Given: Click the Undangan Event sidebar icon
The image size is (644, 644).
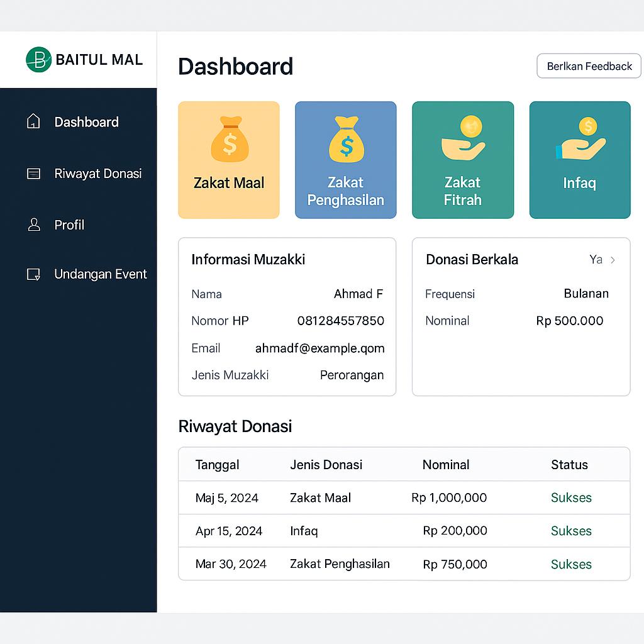Looking at the screenshot, I should (x=33, y=274).
